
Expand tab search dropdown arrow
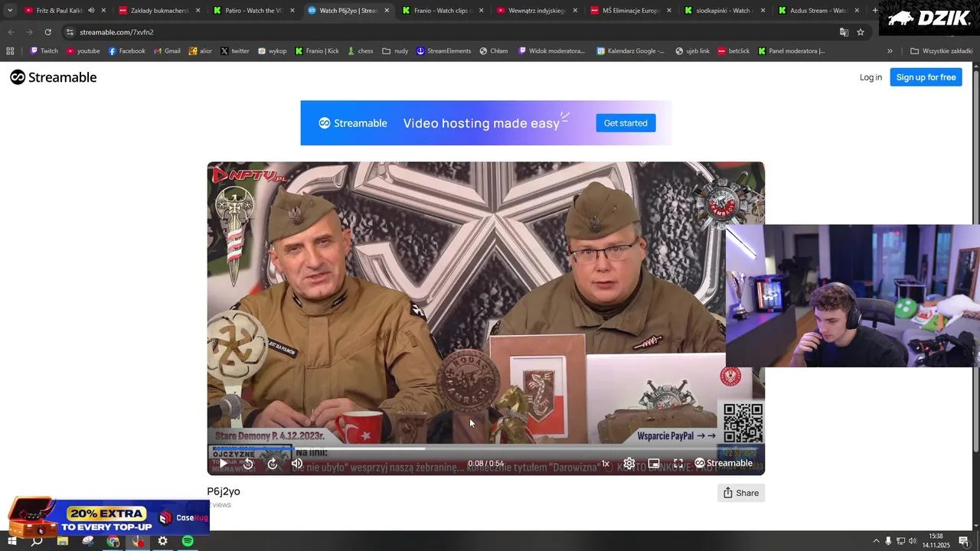(10, 11)
